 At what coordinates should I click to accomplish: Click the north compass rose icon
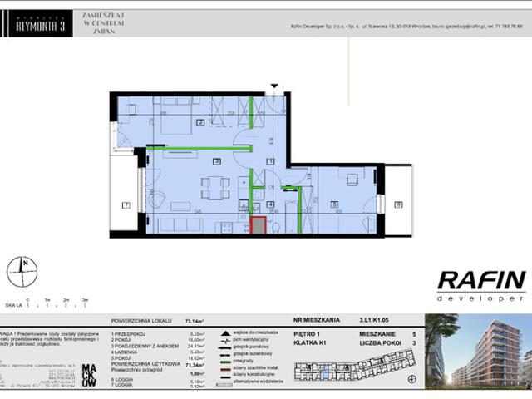(x=22, y=272)
